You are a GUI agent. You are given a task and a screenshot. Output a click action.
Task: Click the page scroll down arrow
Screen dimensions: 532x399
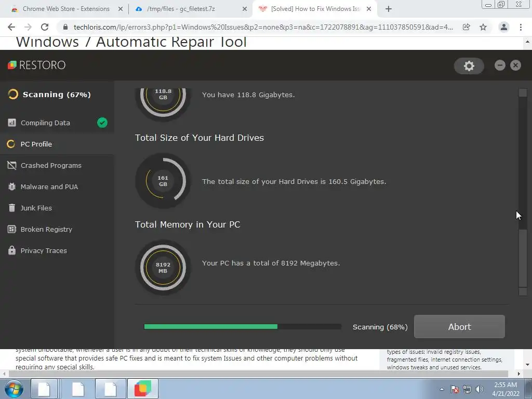[528, 365]
